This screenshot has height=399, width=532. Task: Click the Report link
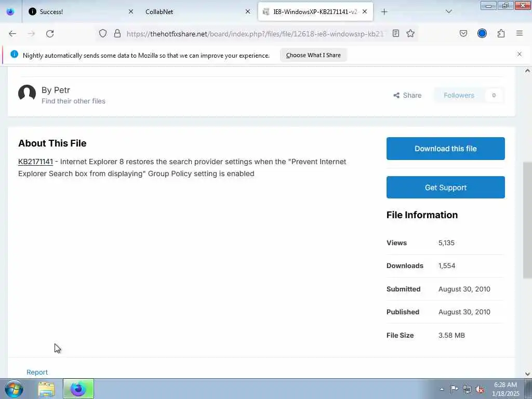37,372
